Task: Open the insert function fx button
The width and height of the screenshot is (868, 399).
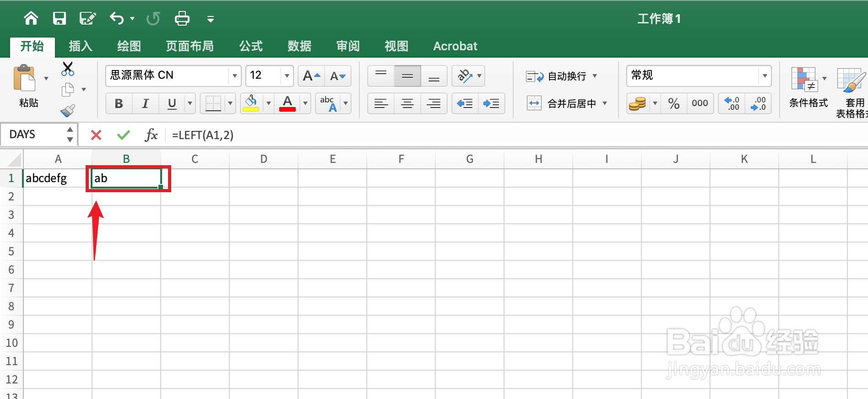Action: 151,135
